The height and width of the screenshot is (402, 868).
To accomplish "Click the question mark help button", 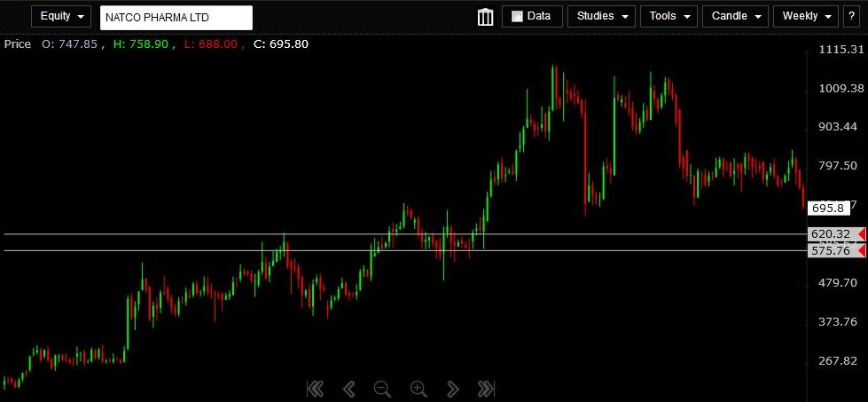I will (851, 16).
